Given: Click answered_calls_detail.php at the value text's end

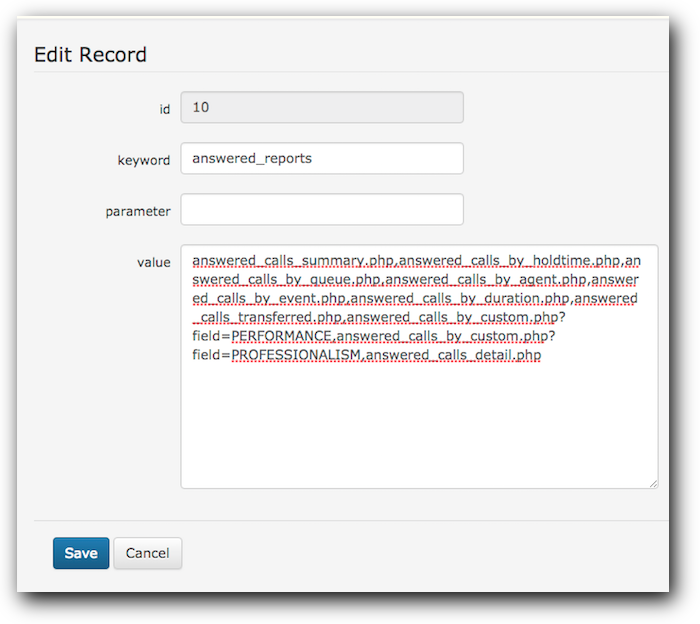Looking at the screenshot, I should pyautogui.click(x=453, y=355).
